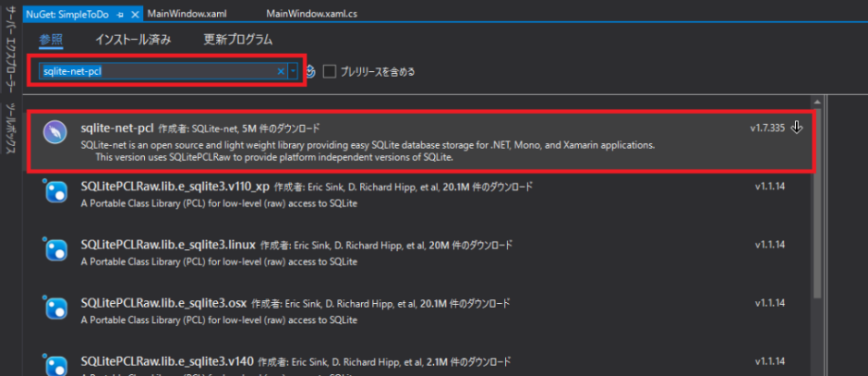Switch to the インストール済み tab
Image resolution: width=868 pixels, height=376 pixels.
[134, 40]
